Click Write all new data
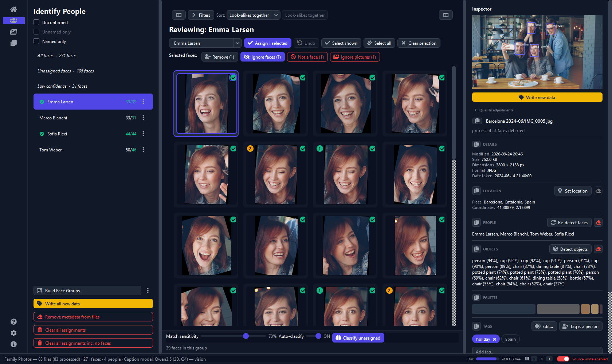 click(93, 304)
